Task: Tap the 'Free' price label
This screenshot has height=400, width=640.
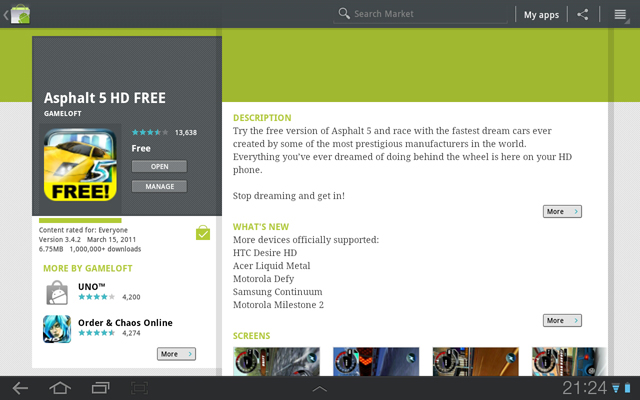Action: click(x=141, y=149)
